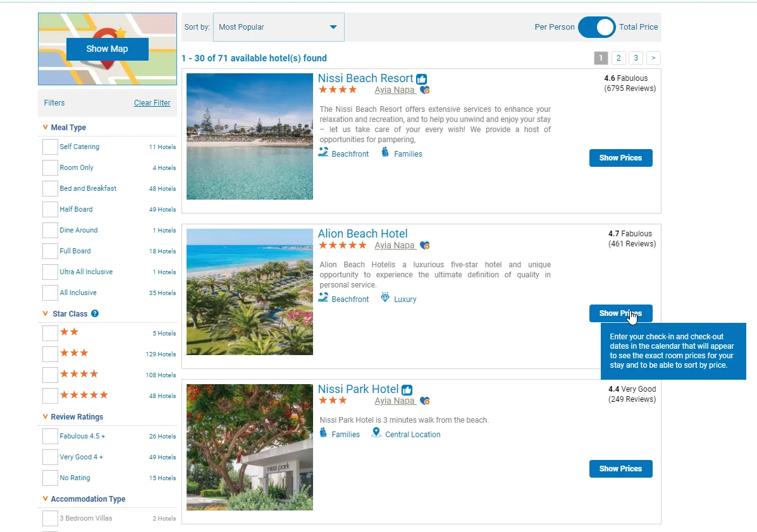The image size is (757, 532).
Task: Open Alion Beach Hotel photo thumbnail
Action: tap(250, 292)
